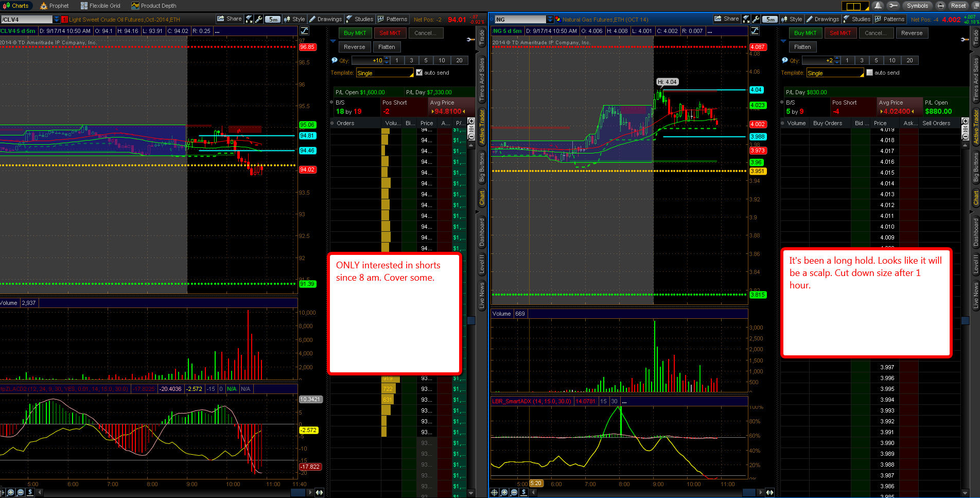Image resolution: width=980 pixels, height=498 pixels.
Task: Click the color link icon next to /NG
Action: coord(558,20)
